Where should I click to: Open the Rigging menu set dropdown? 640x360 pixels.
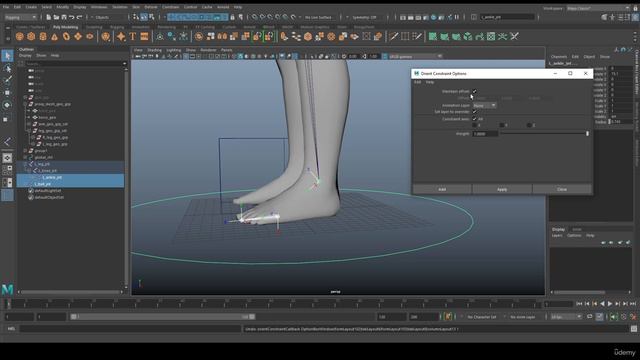click(20, 17)
